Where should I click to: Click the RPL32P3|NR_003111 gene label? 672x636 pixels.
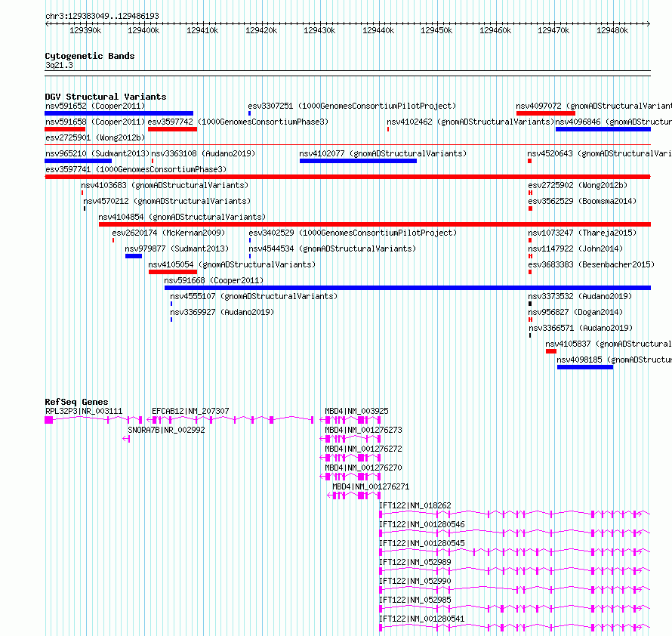click(x=84, y=411)
